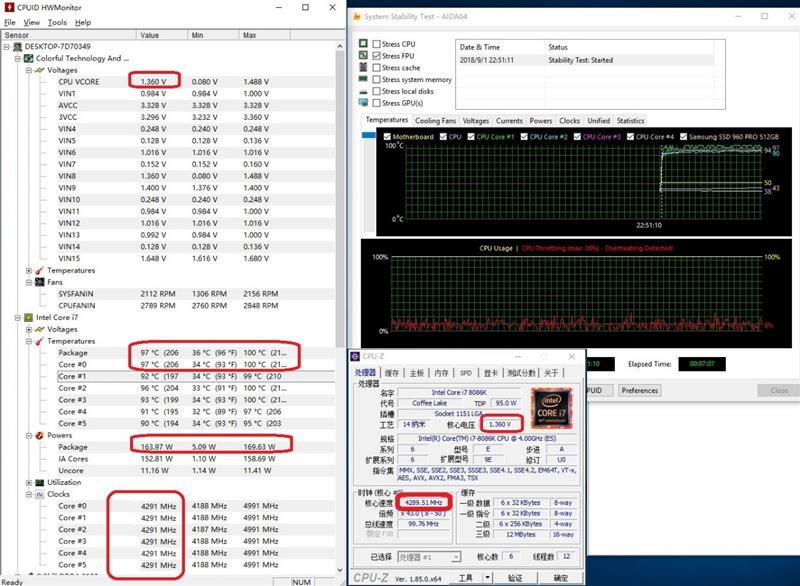
Task: Expand the Utilization node
Action: [29, 482]
